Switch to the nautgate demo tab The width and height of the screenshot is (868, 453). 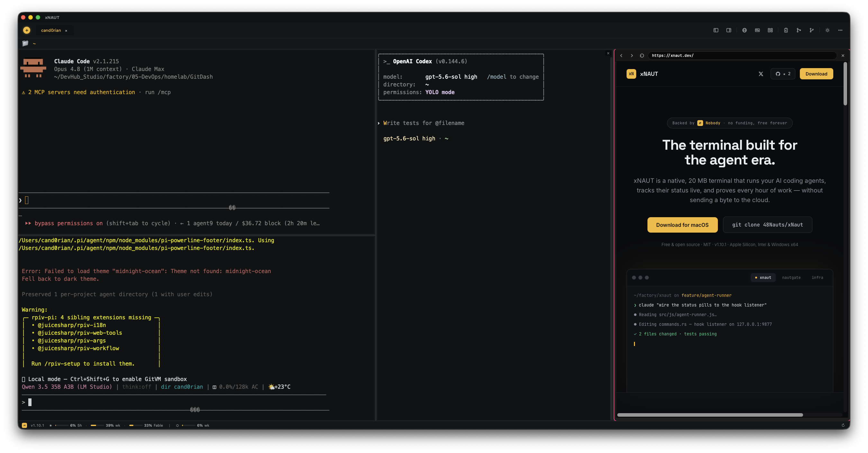(791, 278)
